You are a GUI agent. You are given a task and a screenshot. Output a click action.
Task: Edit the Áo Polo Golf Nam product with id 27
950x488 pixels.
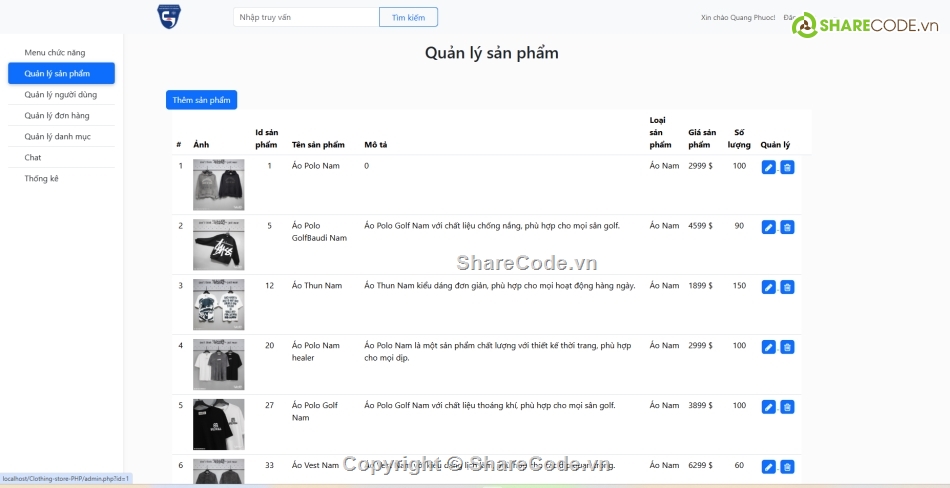coord(768,407)
